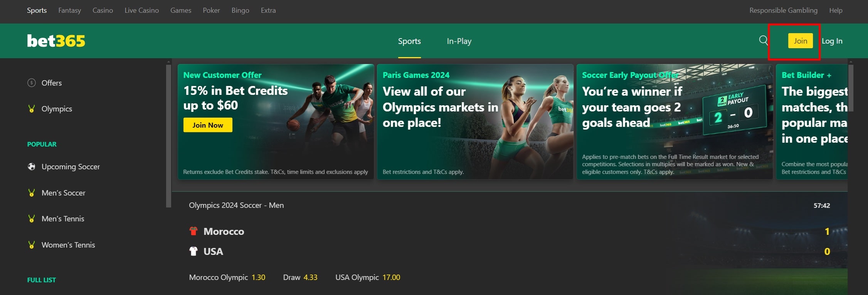This screenshot has width=868, height=295.
Task: Open Poker section
Action: [x=211, y=10]
